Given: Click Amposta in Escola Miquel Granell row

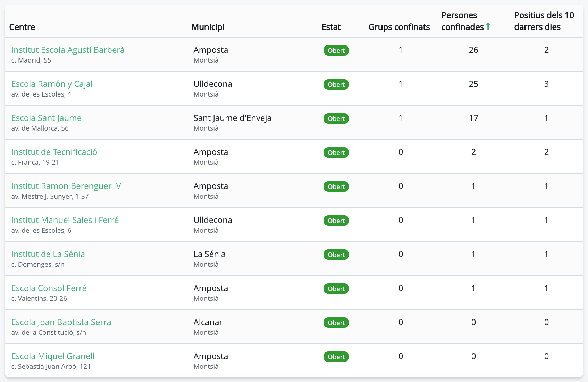Looking at the screenshot, I should coord(211,356).
